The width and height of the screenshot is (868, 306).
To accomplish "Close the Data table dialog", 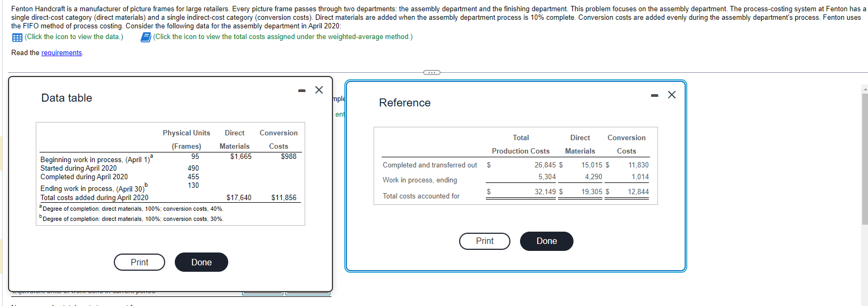I will click(x=319, y=90).
